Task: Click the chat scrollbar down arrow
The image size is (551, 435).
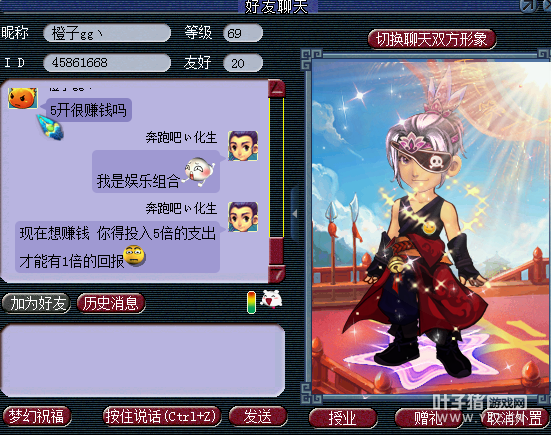Action: pyautogui.click(x=277, y=274)
